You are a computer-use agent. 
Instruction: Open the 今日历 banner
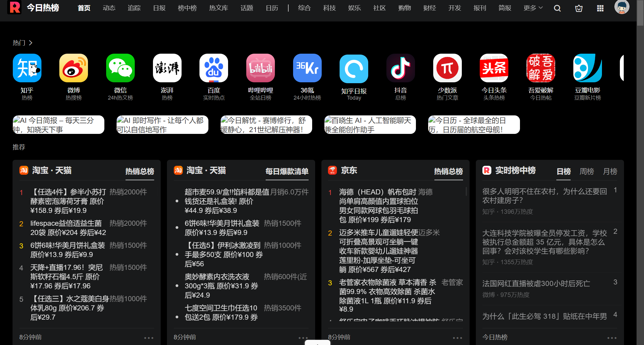pyautogui.click(x=474, y=125)
